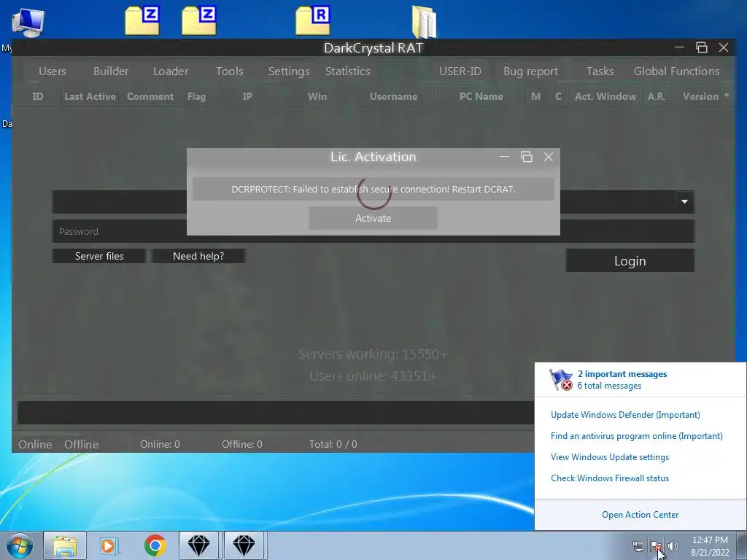Select the Offline filter at bottom
Screen dimensions: 747x560
tap(82, 444)
